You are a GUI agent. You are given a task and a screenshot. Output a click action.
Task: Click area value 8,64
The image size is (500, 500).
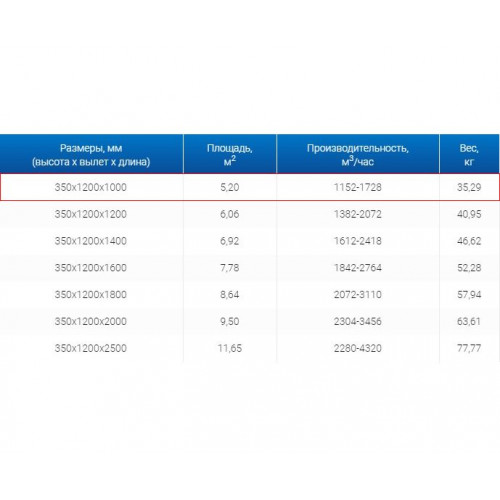230,295
